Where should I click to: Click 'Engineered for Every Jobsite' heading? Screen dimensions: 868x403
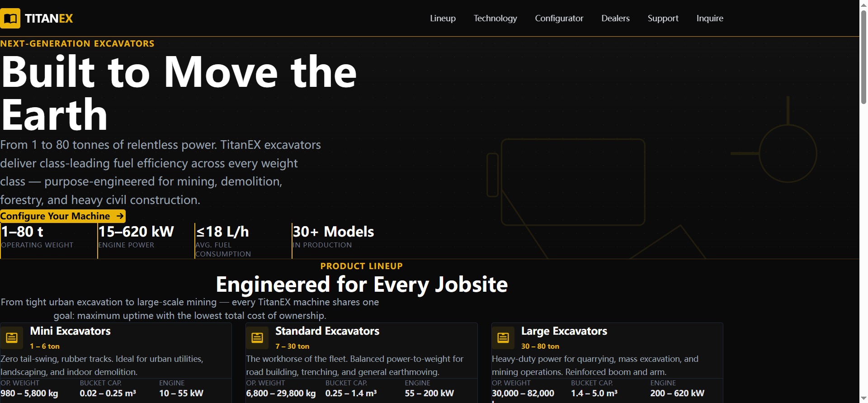click(x=362, y=284)
